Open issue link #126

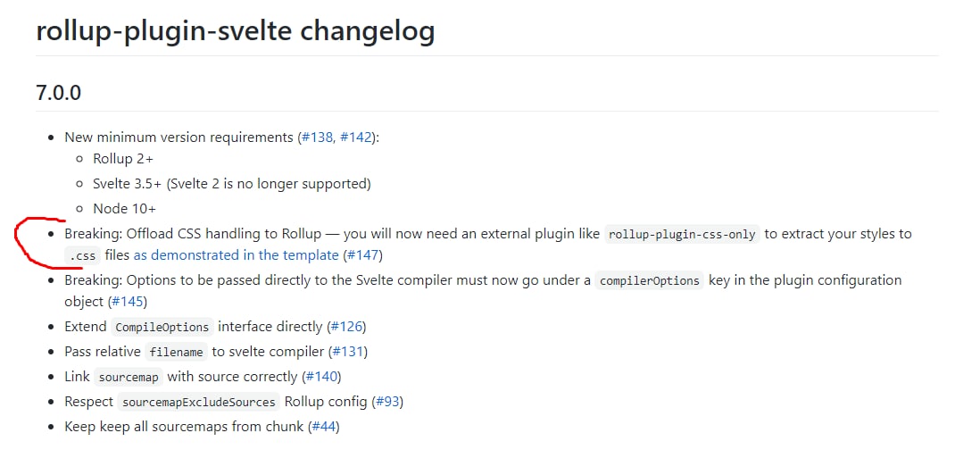(x=347, y=326)
